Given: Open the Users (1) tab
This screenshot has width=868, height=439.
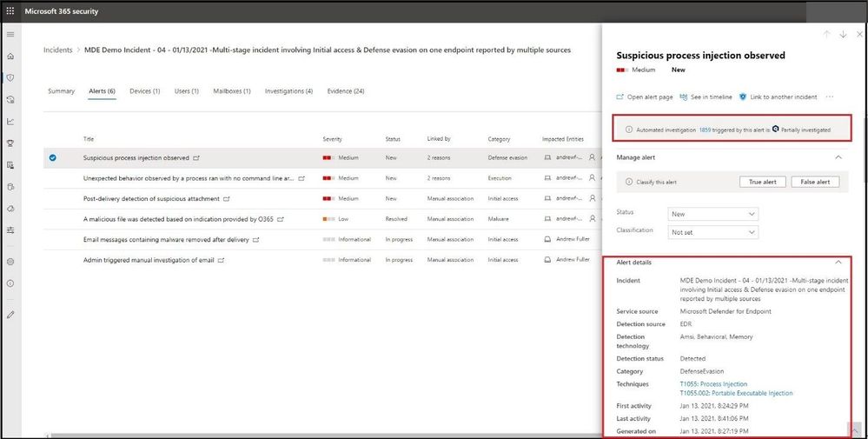Looking at the screenshot, I should point(187,91).
